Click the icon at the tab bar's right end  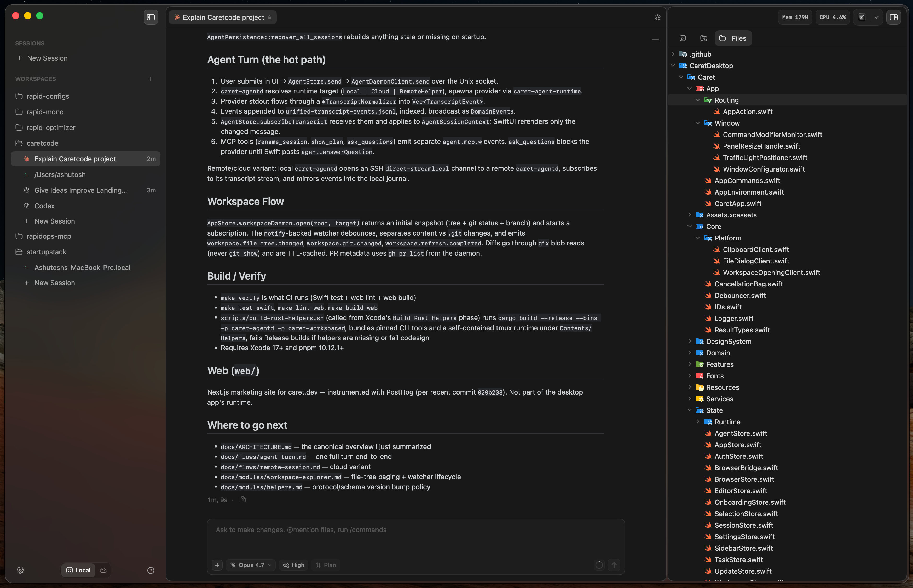pyautogui.click(x=657, y=17)
